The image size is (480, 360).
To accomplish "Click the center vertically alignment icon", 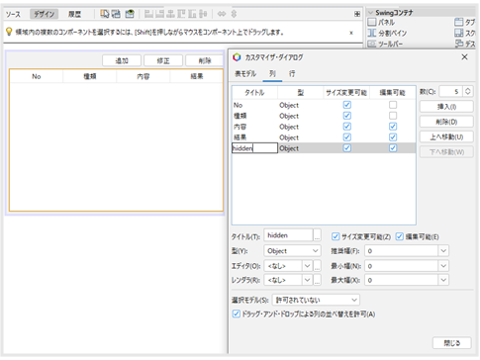I will click(203, 14).
